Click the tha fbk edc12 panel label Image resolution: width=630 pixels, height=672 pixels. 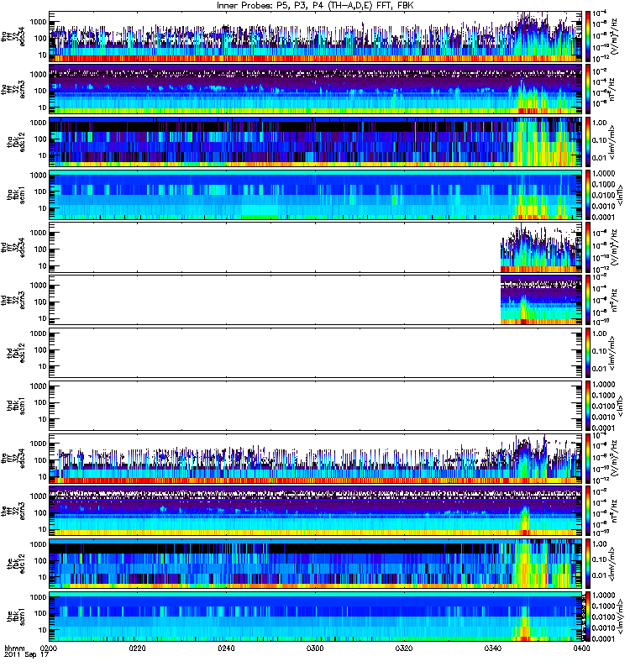click(x=16, y=142)
